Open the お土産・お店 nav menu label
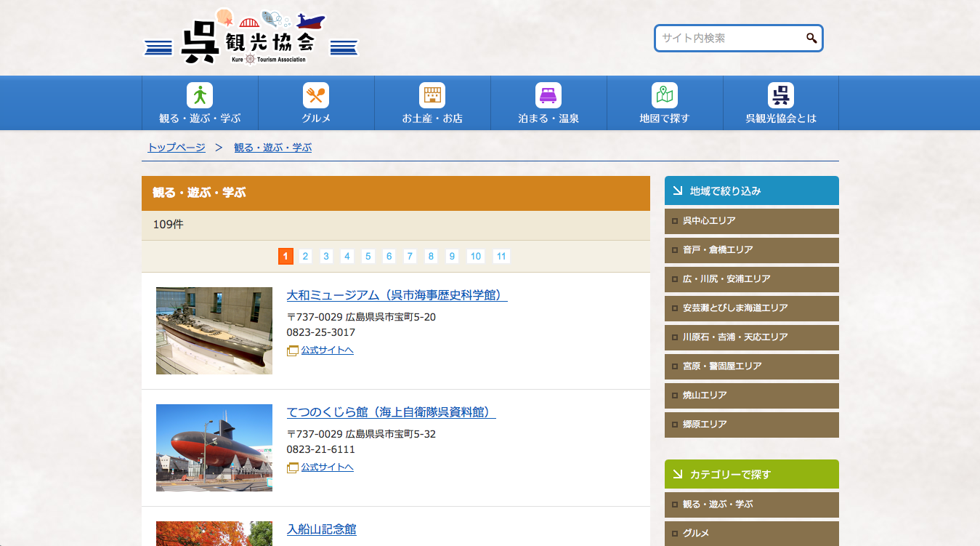This screenshot has height=546, width=980. pos(432,119)
